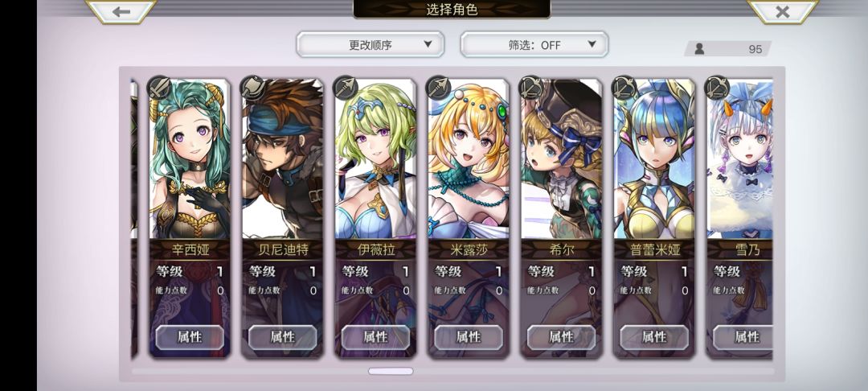Open the 筛选: OFF filter dropdown

point(534,44)
